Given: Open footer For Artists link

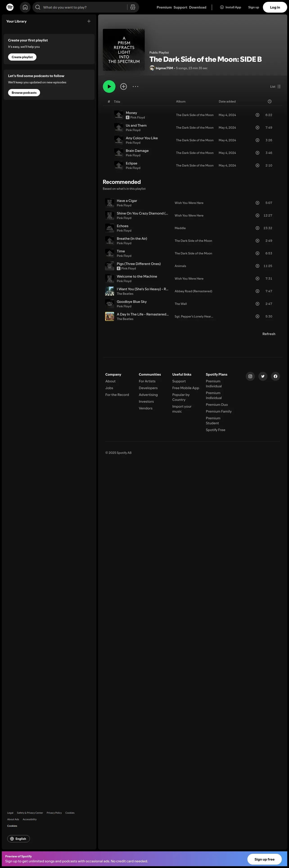Looking at the screenshot, I should click(147, 381).
